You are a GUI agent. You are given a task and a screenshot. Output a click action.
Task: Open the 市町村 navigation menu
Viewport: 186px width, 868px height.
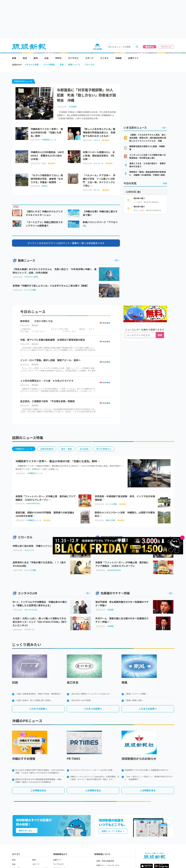pyautogui.click(x=58, y=58)
